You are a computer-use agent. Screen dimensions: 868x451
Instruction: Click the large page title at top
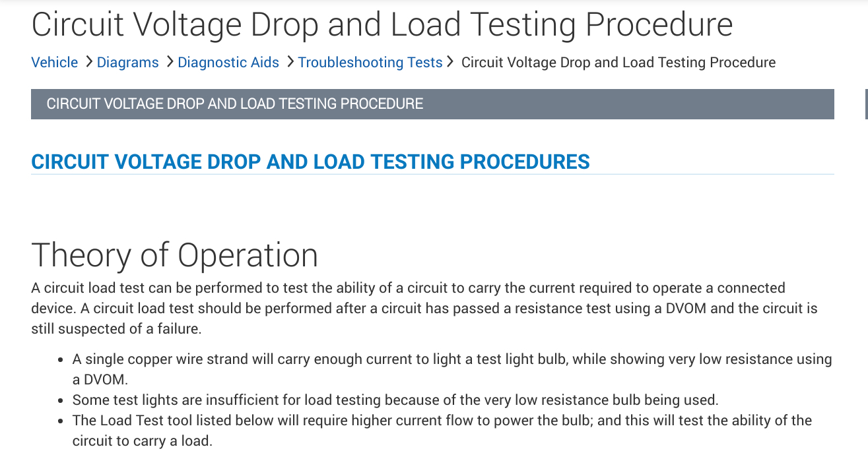click(382, 24)
